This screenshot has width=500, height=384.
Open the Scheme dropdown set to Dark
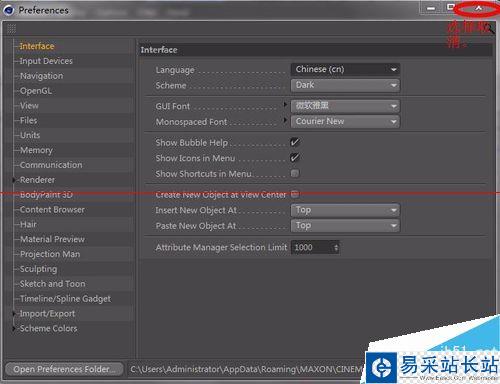(x=345, y=85)
